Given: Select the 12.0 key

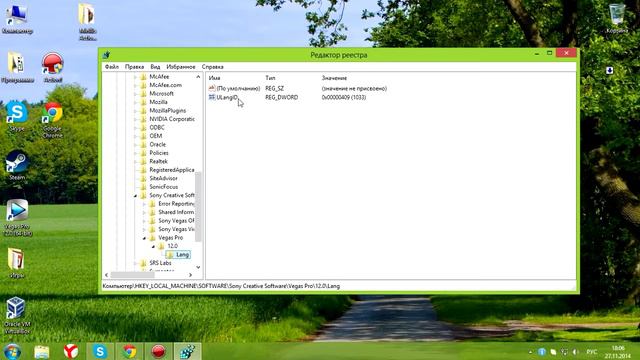Looking at the screenshot, I should (172, 246).
